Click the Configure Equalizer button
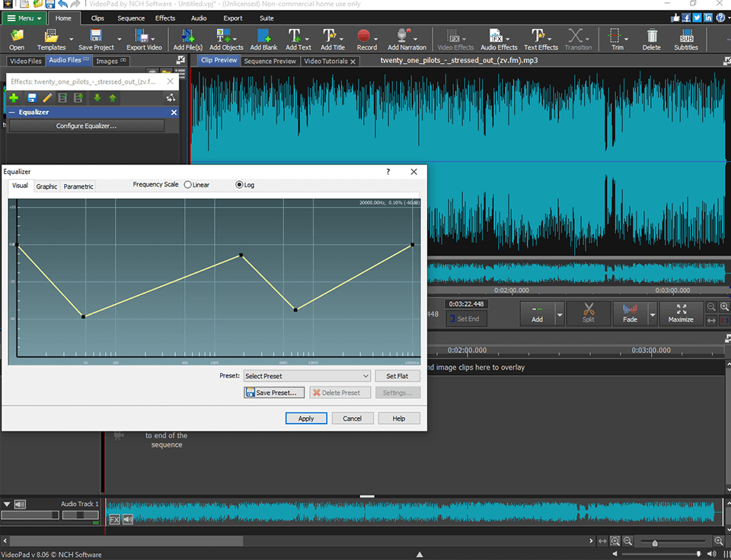Screen dimensions: 731x560 [x=86, y=126]
